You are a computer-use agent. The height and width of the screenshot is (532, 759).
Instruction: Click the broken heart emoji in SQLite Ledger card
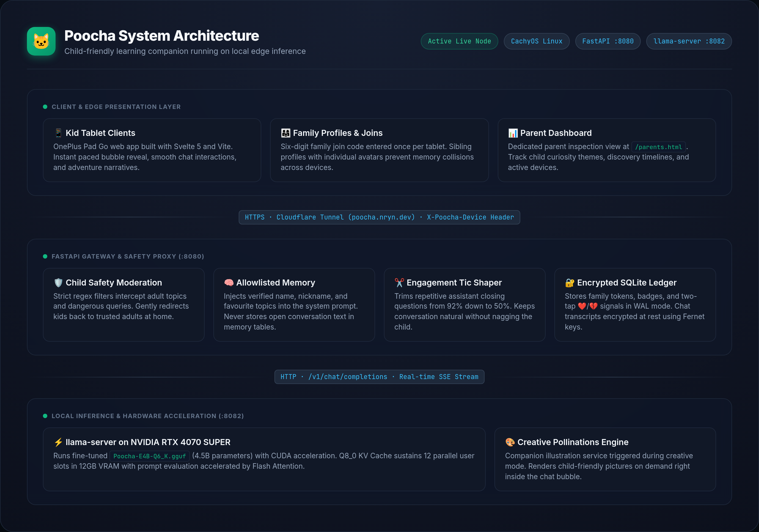593,306
